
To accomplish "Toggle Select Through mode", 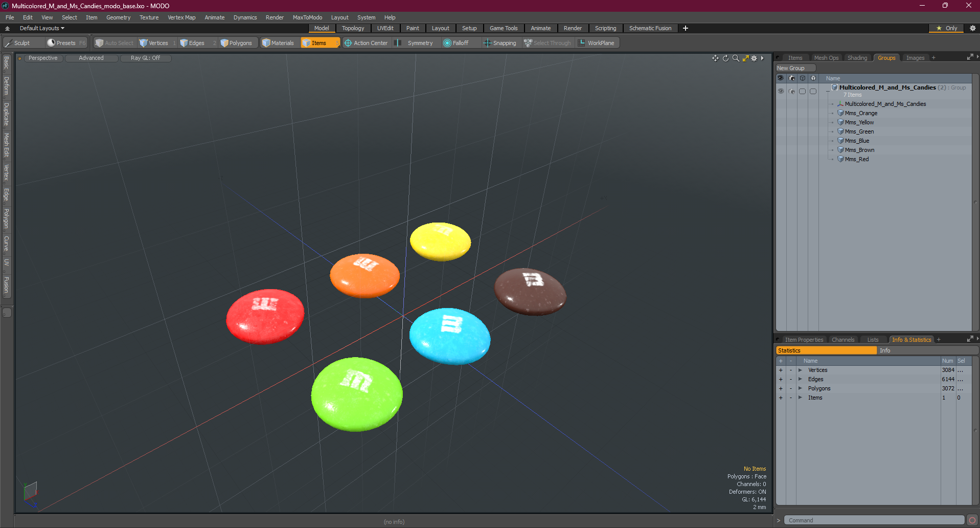I will click(x=548, y=43).
